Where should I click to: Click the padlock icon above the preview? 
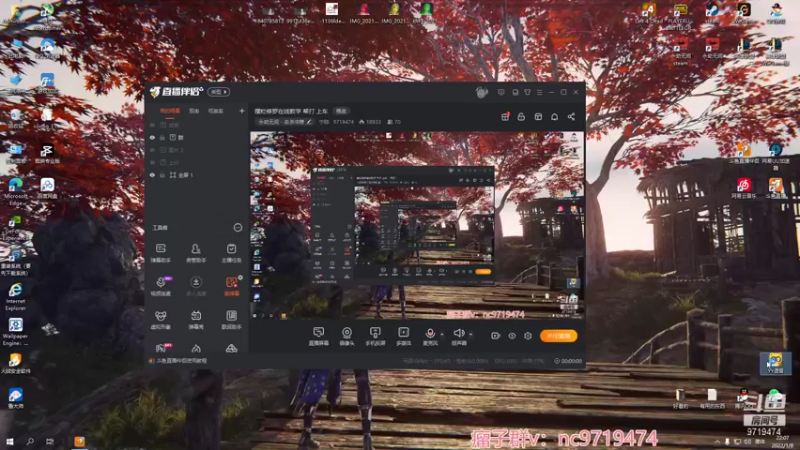[521, 117]
